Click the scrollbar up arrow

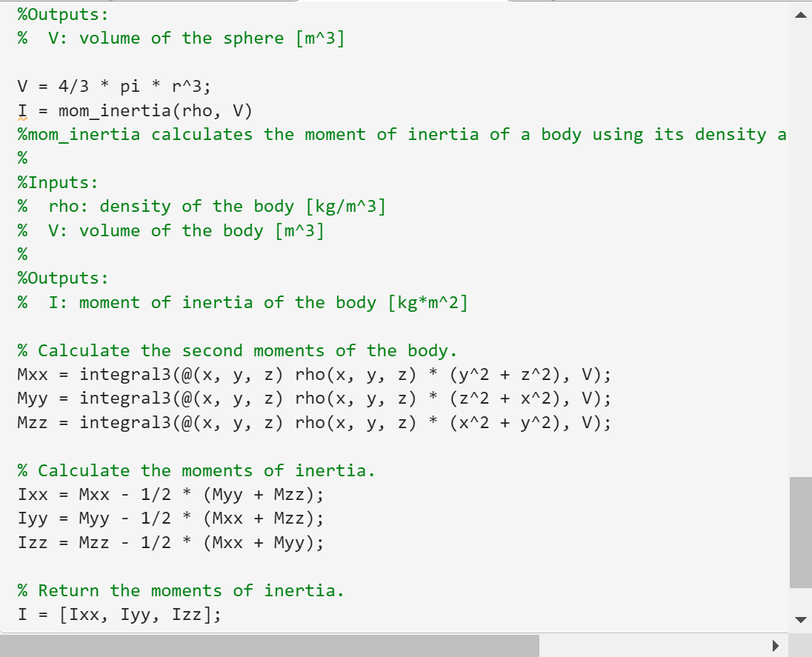point(802,13)
